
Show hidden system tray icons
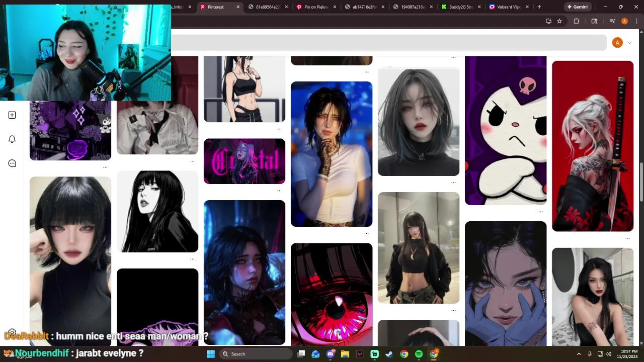(x=579, y=354)
